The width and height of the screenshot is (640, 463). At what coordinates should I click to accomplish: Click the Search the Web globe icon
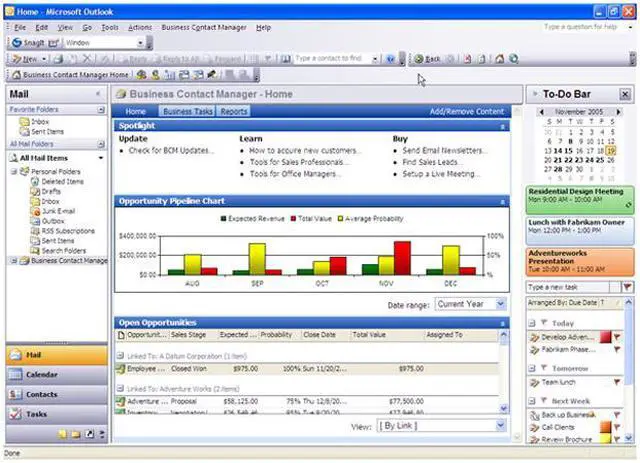pyautogui.click(x=514, y=59)
